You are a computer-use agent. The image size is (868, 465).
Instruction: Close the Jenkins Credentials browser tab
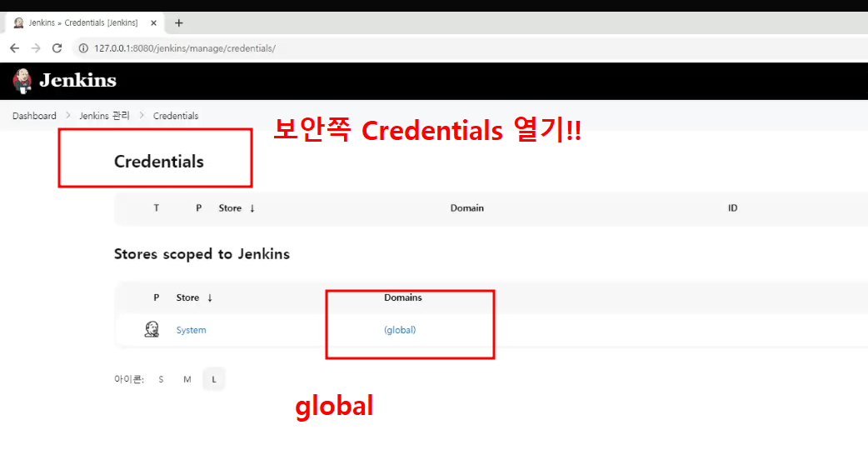click(x=153, y=22)
